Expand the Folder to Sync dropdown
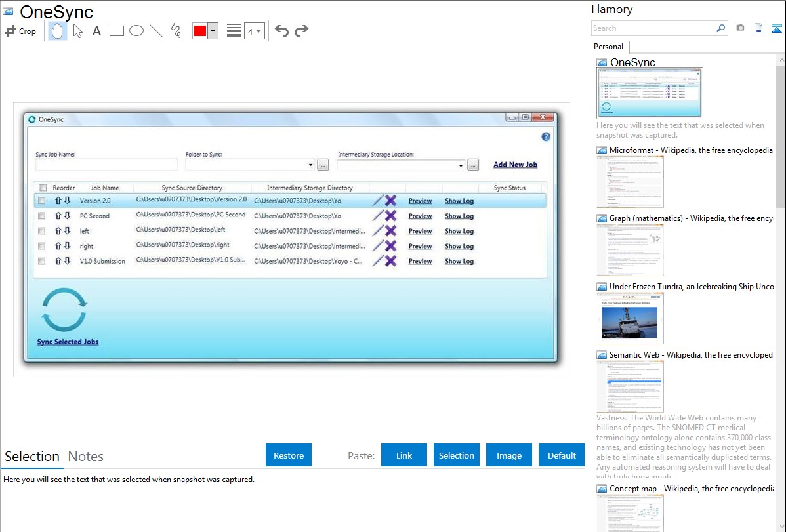The image size is (786, 532). (310, 165)
